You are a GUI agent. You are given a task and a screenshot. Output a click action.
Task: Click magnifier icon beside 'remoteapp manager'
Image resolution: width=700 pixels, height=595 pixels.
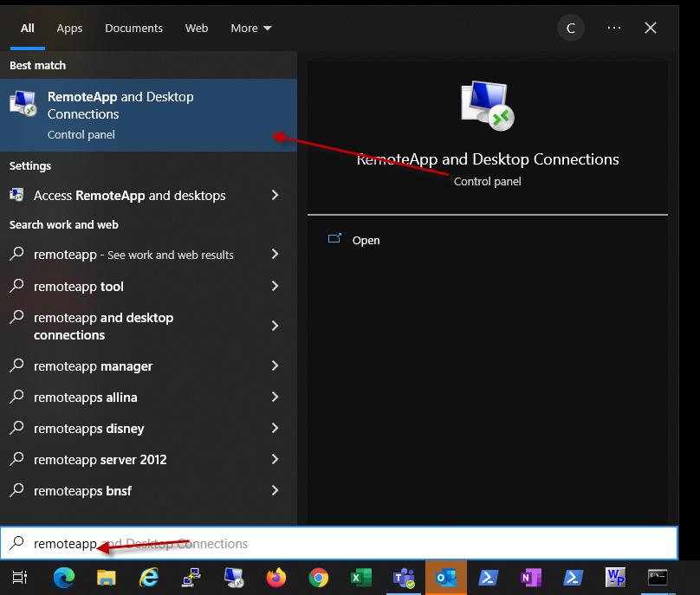[x=16, y=365]
